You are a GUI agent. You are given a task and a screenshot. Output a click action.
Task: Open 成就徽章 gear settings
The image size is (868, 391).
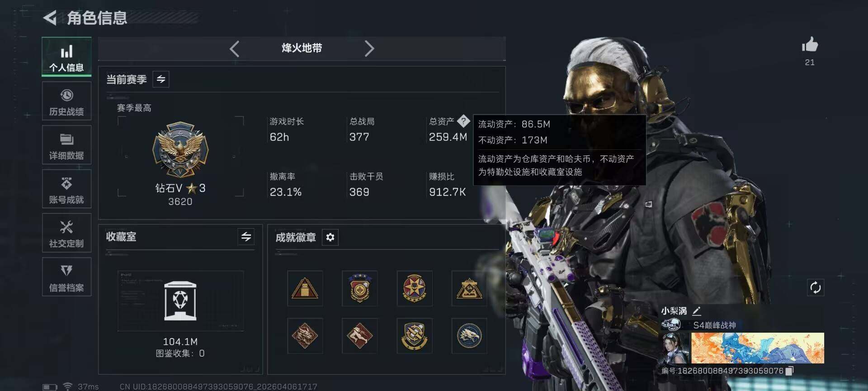pyautogui.click(x=330, y=237)
